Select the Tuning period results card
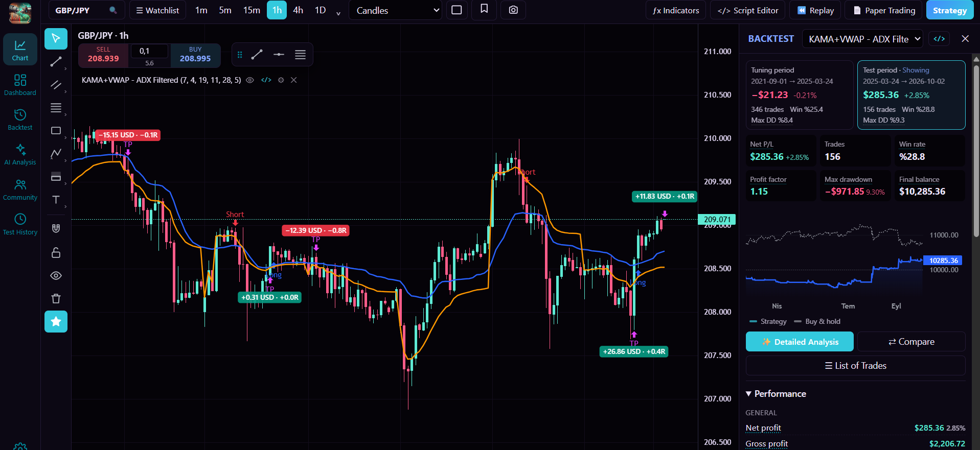This screenshot has width=980, height=450. coord(799,95)
